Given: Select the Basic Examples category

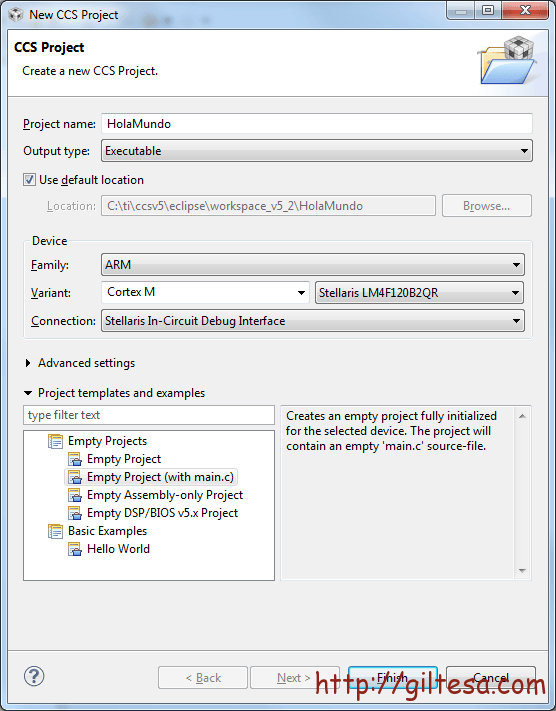Looking at the screenshot, I should tap(107, 531).
